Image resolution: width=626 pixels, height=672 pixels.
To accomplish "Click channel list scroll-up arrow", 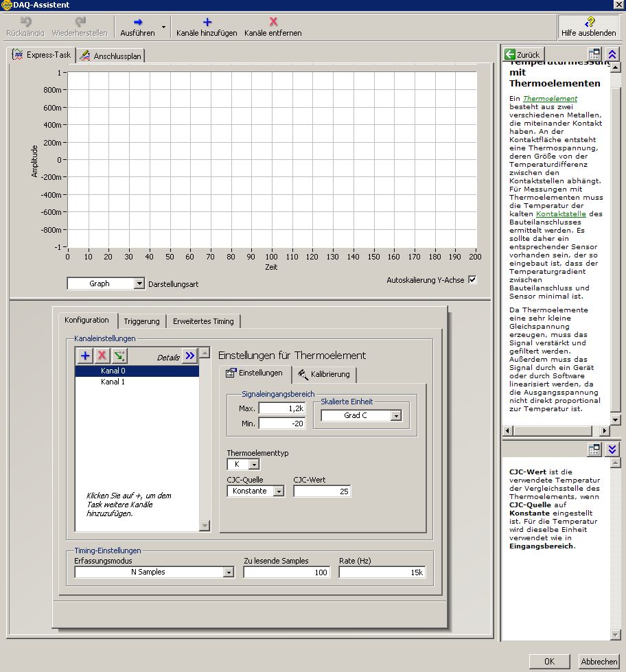I will click(x=205, y=353).
